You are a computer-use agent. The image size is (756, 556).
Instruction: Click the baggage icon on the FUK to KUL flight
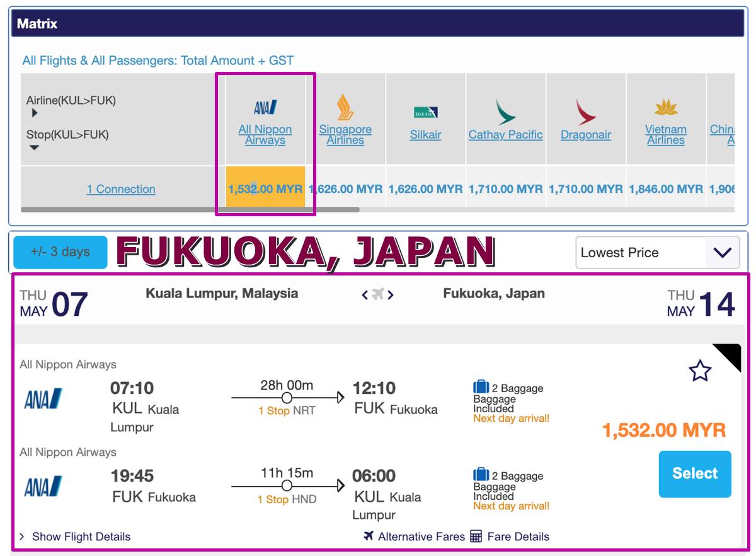pyautogui.click(x=481, y=475)
